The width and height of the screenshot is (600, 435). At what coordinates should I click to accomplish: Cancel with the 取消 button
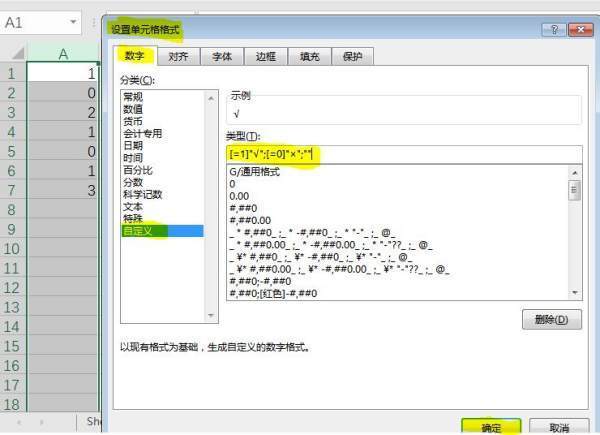click(x=559, y=427)
